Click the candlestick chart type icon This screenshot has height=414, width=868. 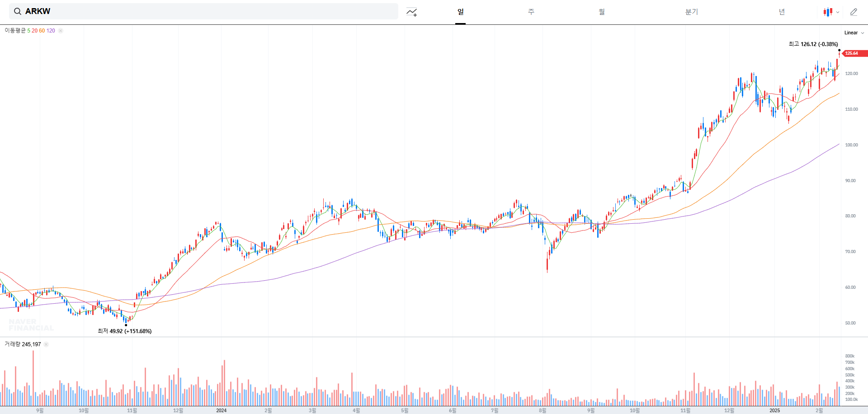click(x=828, y=12)
